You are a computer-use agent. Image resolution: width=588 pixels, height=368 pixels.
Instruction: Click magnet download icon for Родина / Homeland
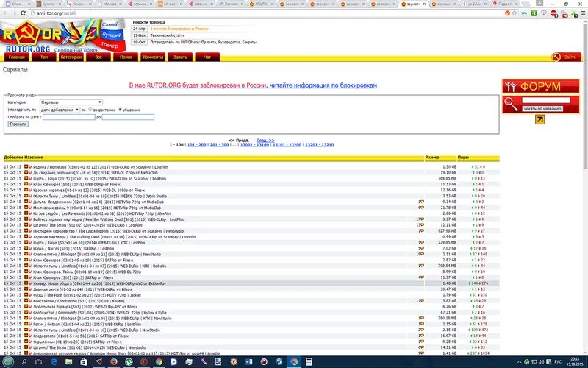30,167
